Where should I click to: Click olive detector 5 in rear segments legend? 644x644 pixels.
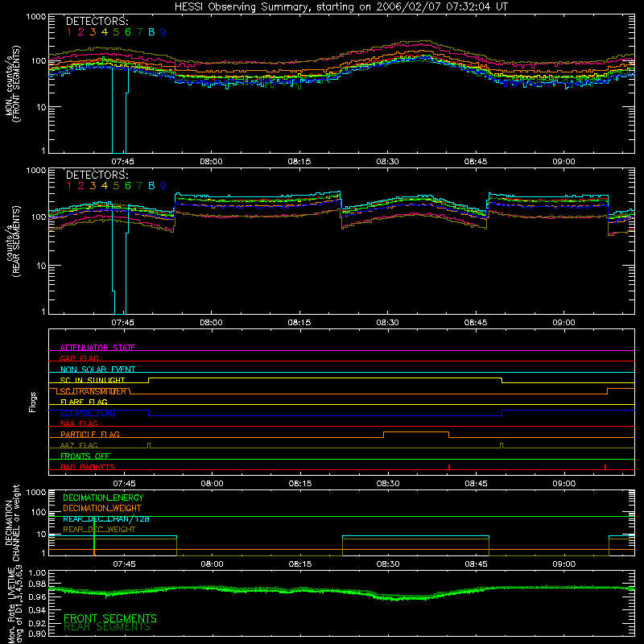pos(116,186)
